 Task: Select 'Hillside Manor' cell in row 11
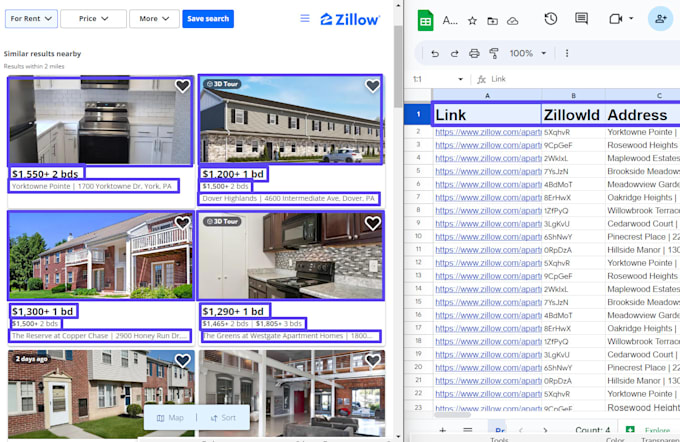tap(643, 250)
